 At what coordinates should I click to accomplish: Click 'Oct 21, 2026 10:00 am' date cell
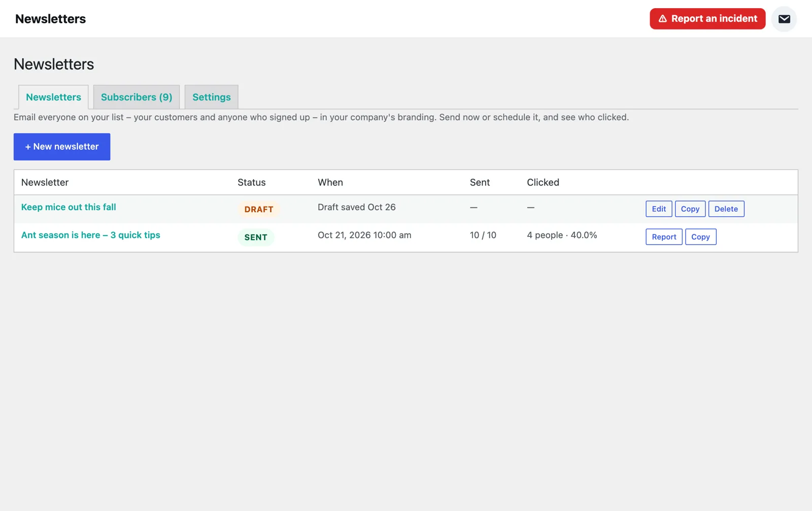[x=364, y=235]
